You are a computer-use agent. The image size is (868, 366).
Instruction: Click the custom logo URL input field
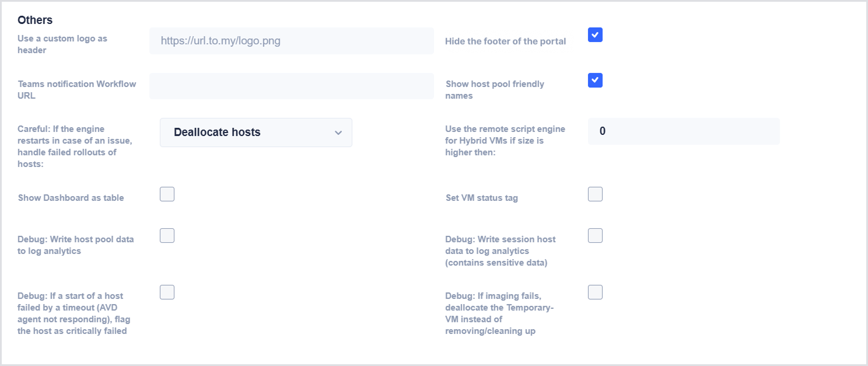tap(292, 41)
